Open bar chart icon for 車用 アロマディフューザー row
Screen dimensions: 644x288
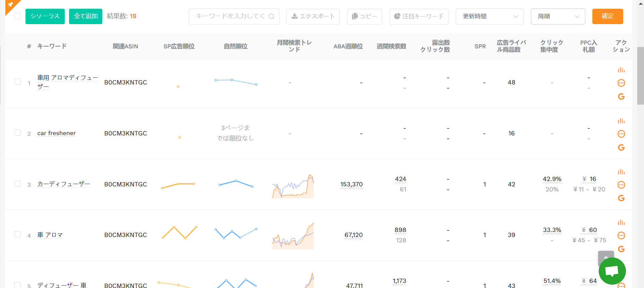(x=621, y=70)
